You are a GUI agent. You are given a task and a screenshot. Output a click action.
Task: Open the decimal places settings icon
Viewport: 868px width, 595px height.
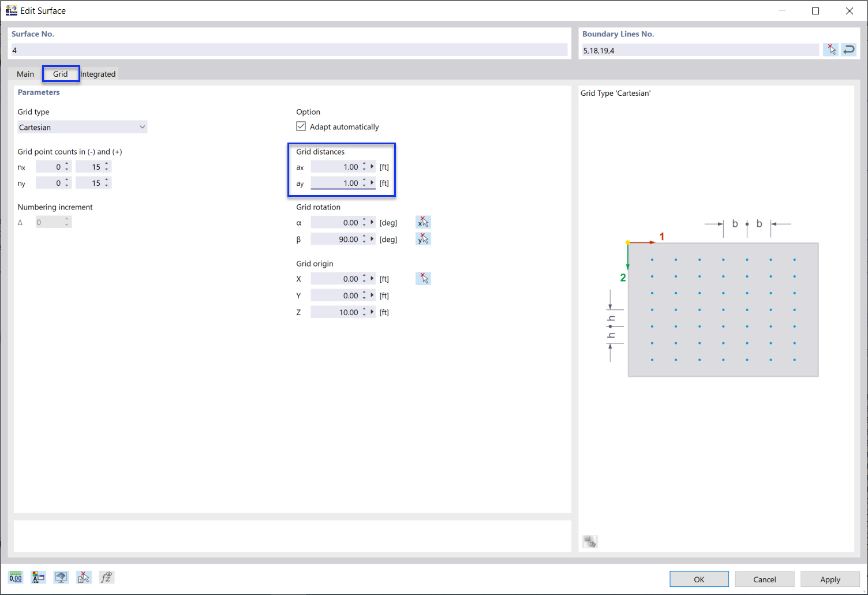point(16,577)
